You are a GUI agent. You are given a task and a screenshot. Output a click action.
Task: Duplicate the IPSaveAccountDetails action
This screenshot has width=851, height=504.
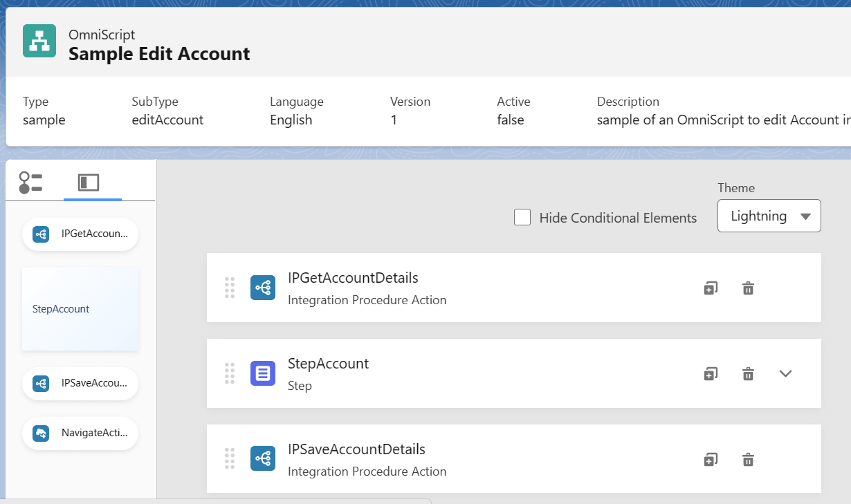(x=710, y=458)
